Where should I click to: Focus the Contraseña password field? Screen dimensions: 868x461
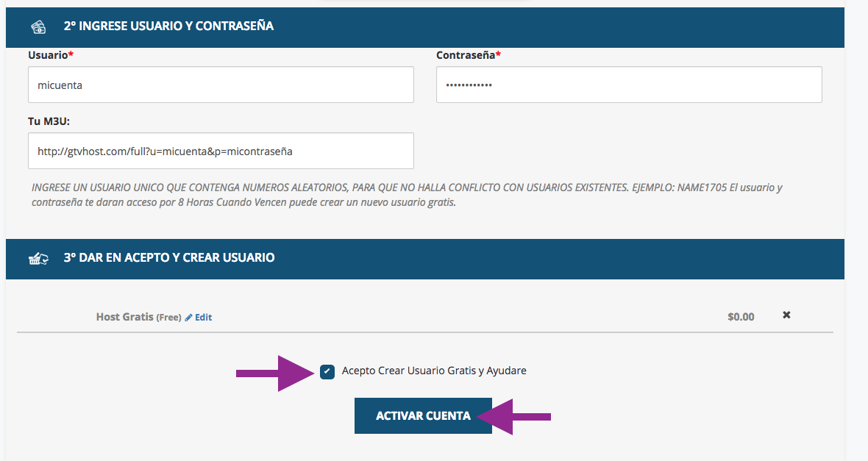coord(629,85)
